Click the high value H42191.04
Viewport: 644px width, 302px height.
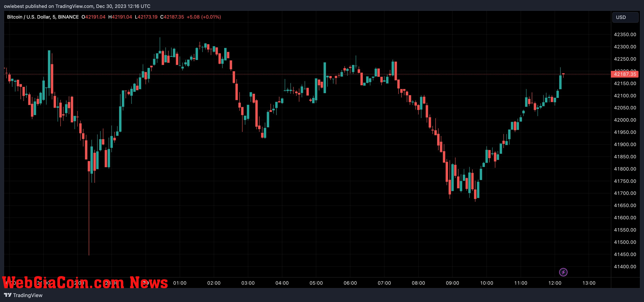120,17
